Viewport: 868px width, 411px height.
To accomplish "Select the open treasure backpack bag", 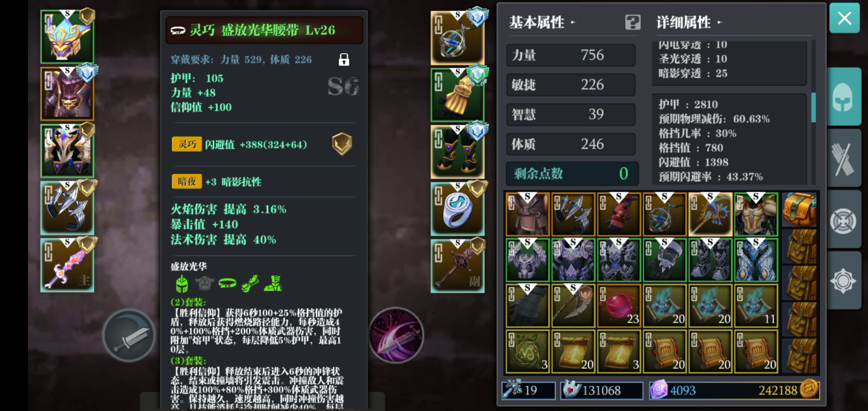I will point(799,209).
